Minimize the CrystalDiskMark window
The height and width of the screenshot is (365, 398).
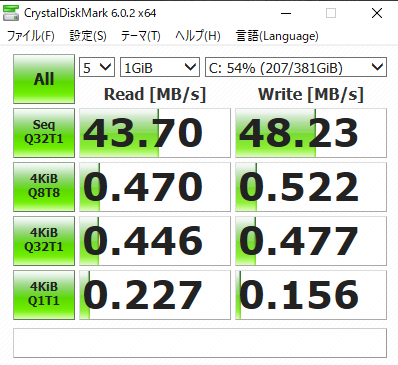(286, 13)
